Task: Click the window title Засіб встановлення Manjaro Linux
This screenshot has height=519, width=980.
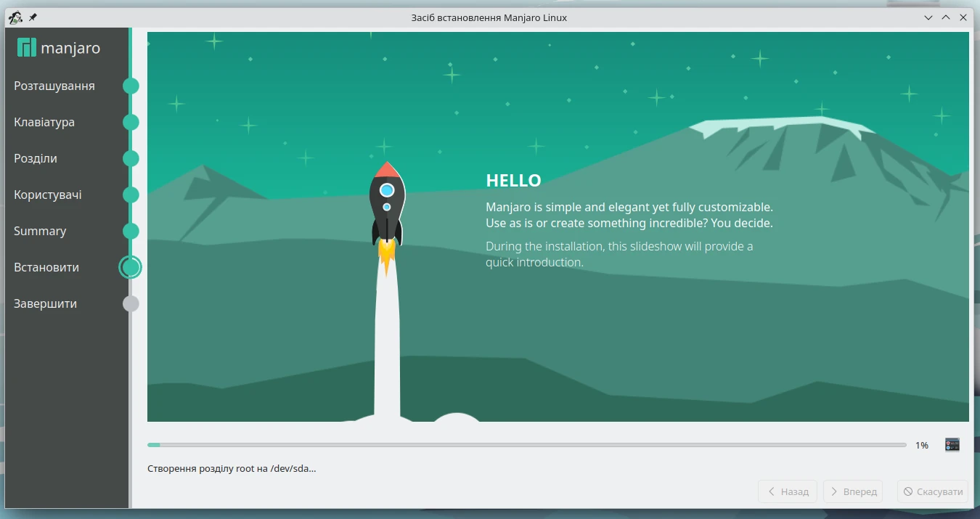Action: [489, 17]
